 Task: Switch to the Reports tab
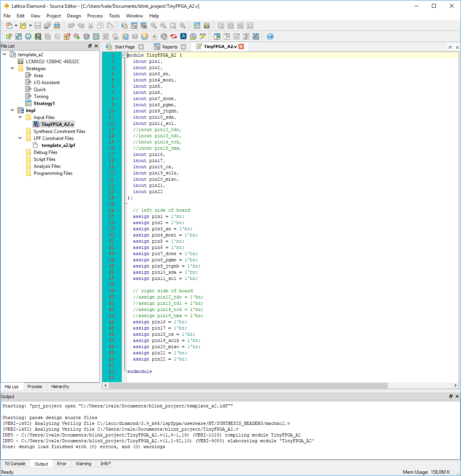(x=169, y=47)
